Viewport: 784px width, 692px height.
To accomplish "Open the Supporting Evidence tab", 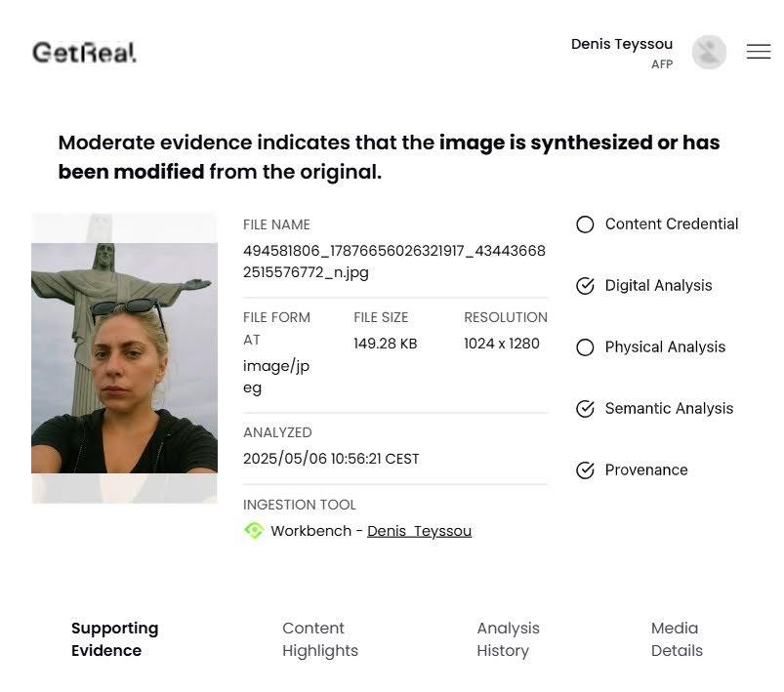I will (x=114, y=639).
